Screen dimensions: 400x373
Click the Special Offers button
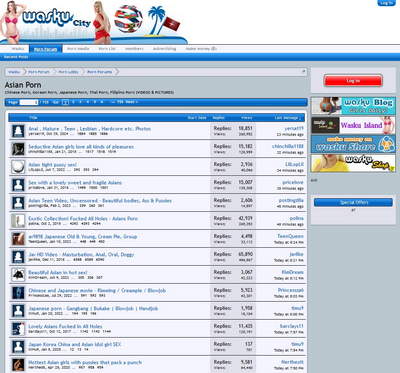tap(353, 202)
